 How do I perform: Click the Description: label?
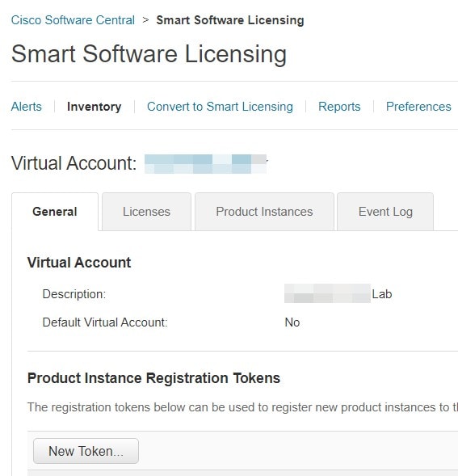(74, 294)
